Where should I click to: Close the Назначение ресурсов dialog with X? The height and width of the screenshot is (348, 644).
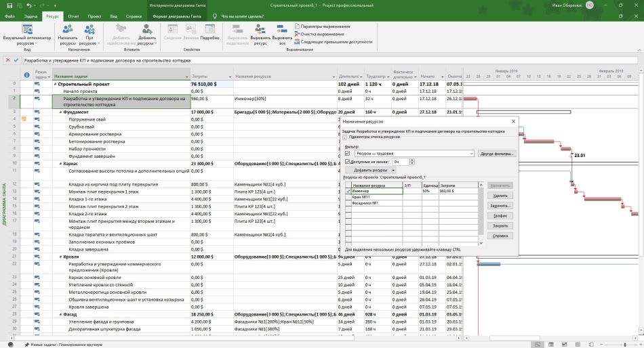pos(513,121)
